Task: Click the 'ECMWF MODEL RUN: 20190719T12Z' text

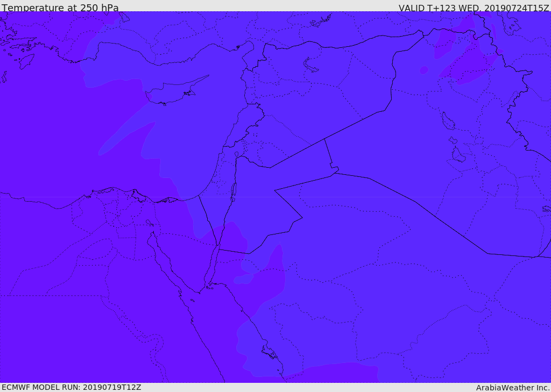Action: (72, 387)
